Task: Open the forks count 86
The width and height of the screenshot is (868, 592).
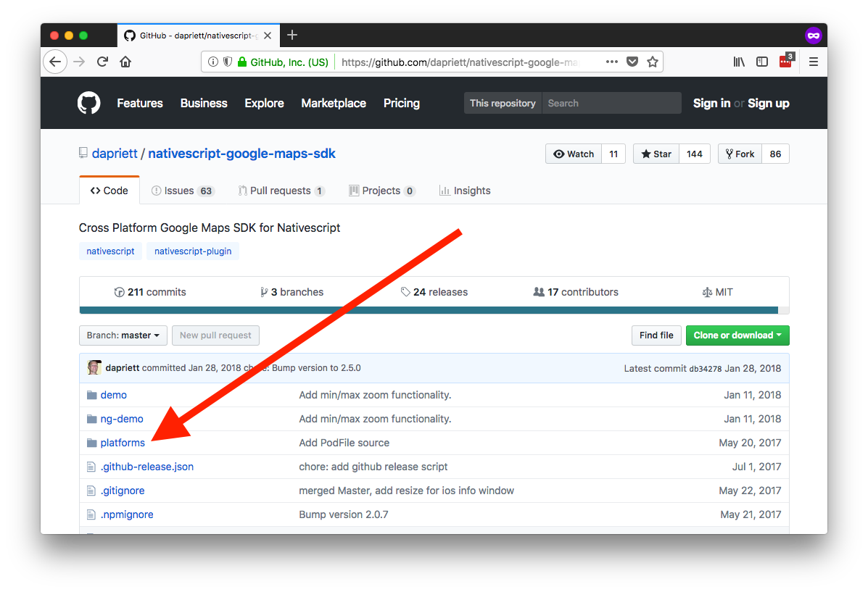Action: [x=776, y=154]
